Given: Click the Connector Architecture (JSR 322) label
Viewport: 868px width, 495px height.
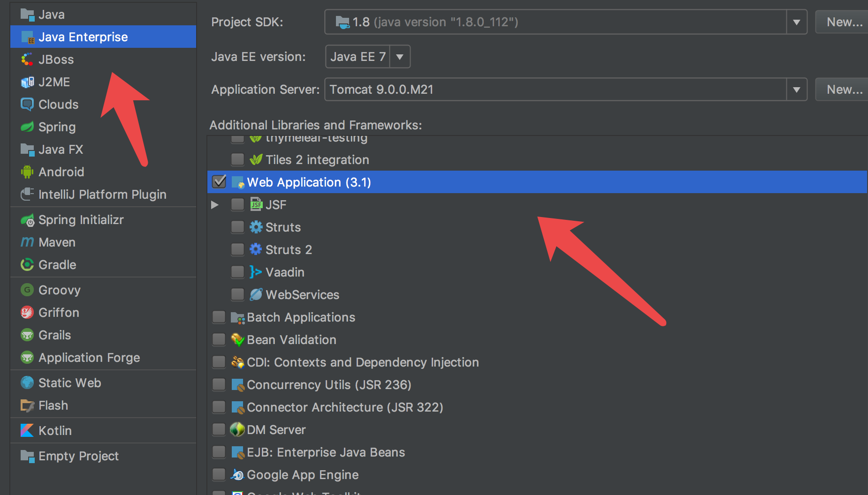Looking at the screenshot, I should (x=345, y=407).
